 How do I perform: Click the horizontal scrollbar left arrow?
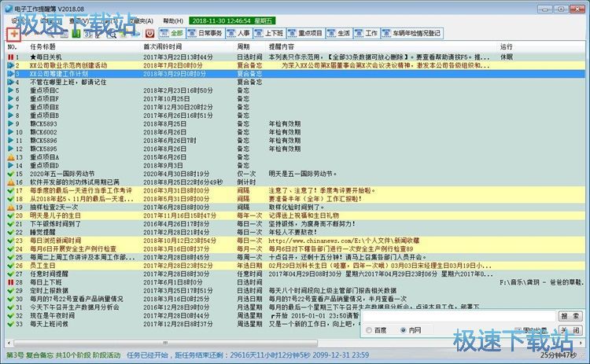(x=9, y=343)
